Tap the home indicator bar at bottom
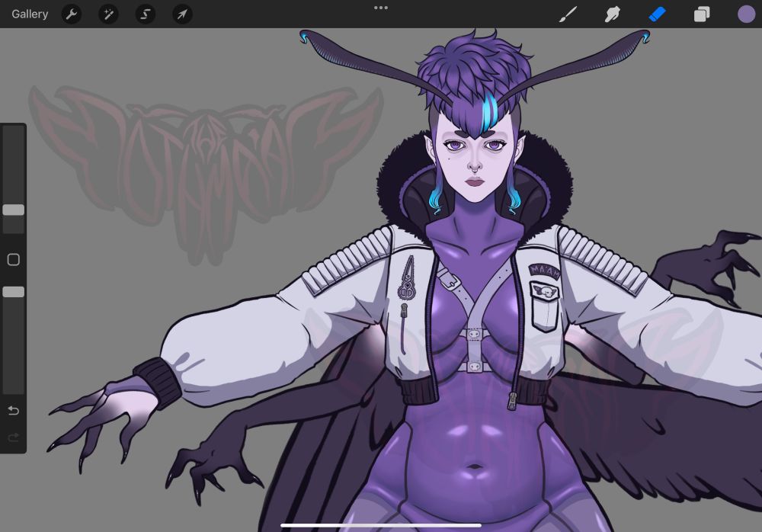Image resolution: width=762 pixels, height=532 pixels. [381, 526]
